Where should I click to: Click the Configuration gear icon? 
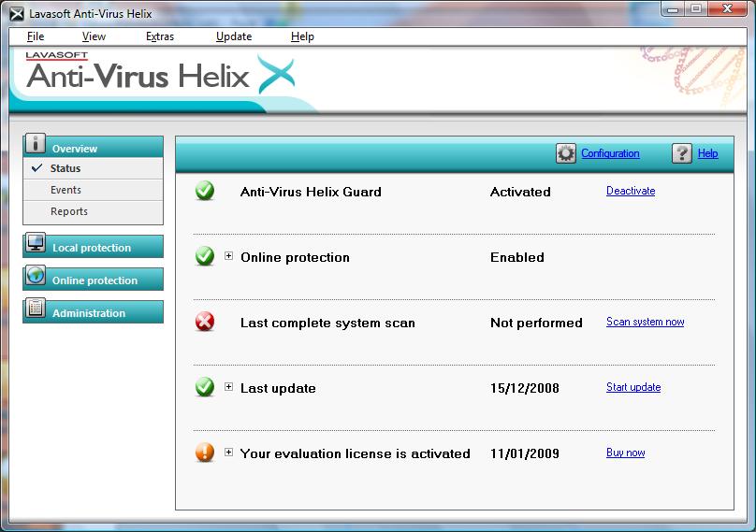[566, 154]
